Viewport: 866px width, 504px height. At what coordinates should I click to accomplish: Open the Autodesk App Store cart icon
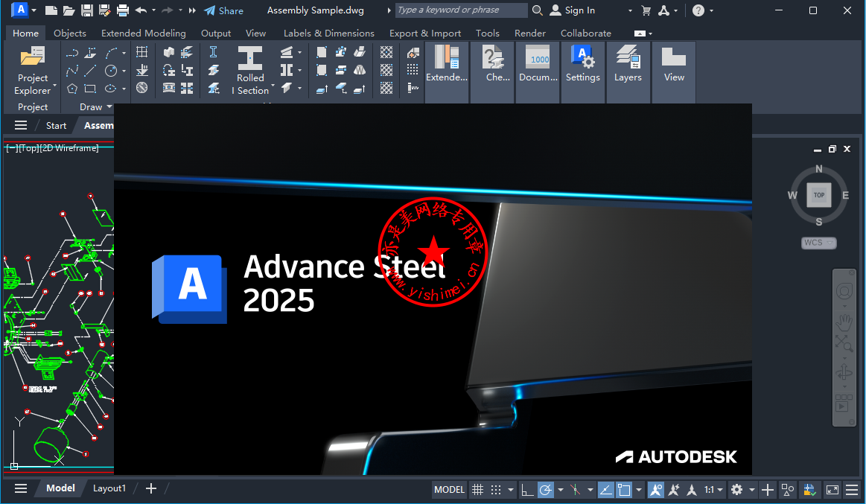click(646, 10)
